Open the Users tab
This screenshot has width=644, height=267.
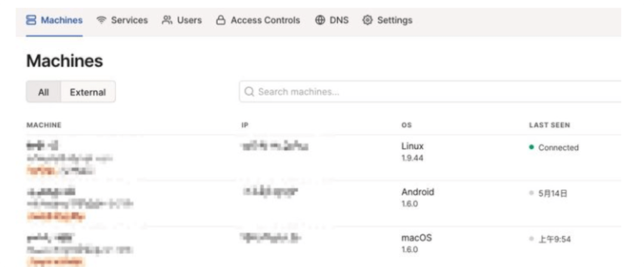point(189,20)
